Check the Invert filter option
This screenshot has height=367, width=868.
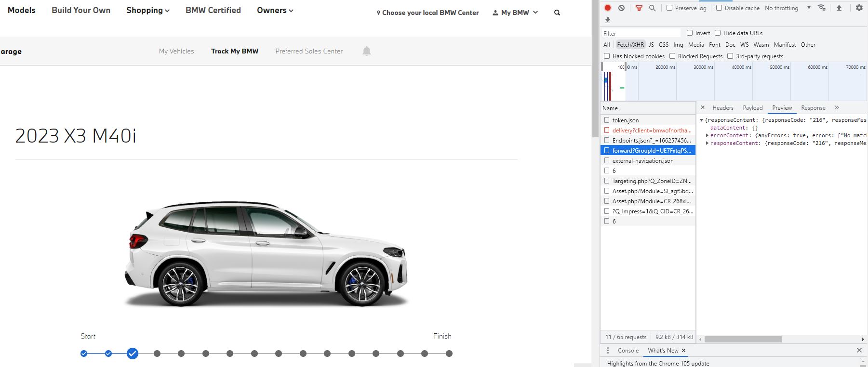tap(690, 33)
